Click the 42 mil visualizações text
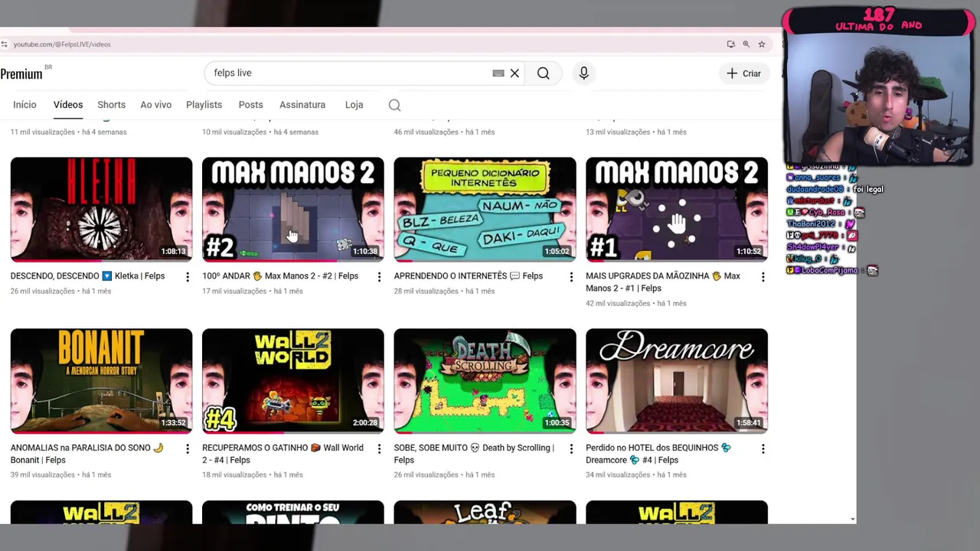This screenshot has width=980, height=551. tap(618, 304)
